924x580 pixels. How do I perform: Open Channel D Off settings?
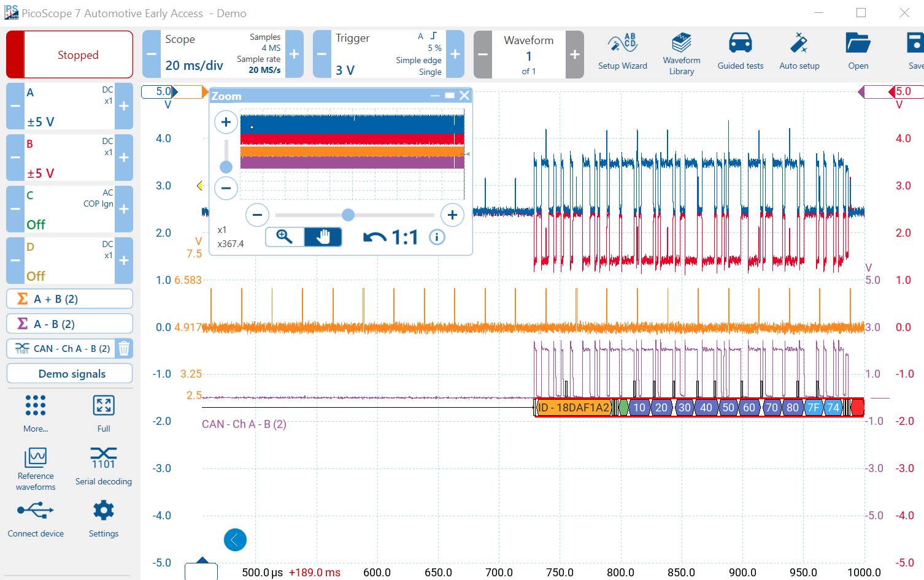(69, 261)
